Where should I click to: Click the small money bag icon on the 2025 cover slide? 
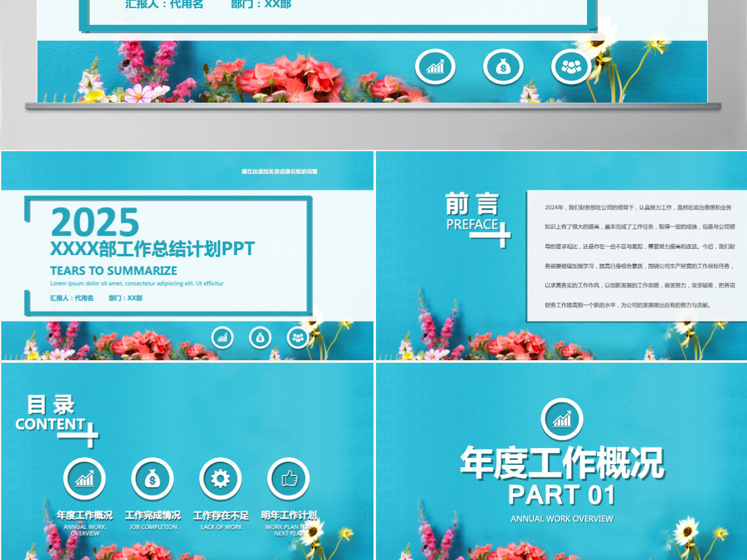pyautogui.click(x=260, y=337)
